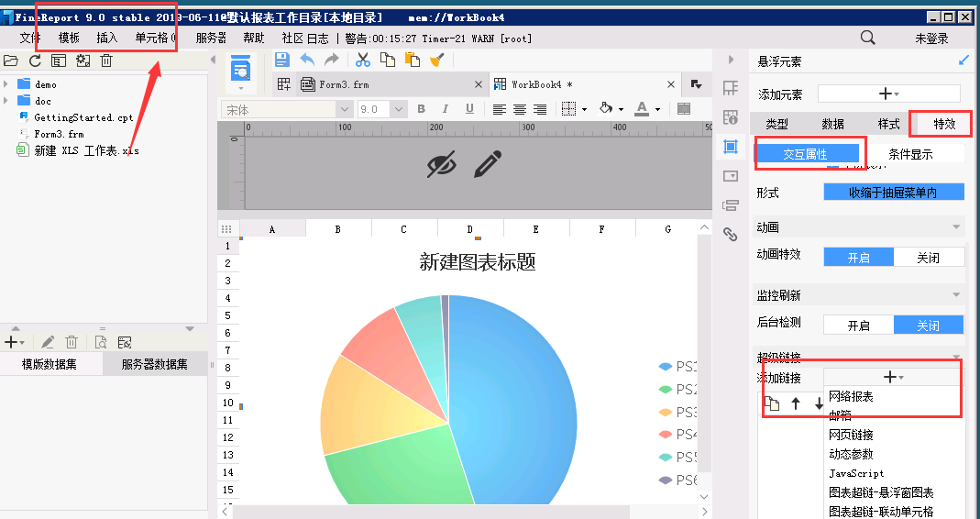Screen dimensions: 980x519
Task: Click the pencil edit icon in parameter pane
Action: pyautogui.click(x=488, y=164)
